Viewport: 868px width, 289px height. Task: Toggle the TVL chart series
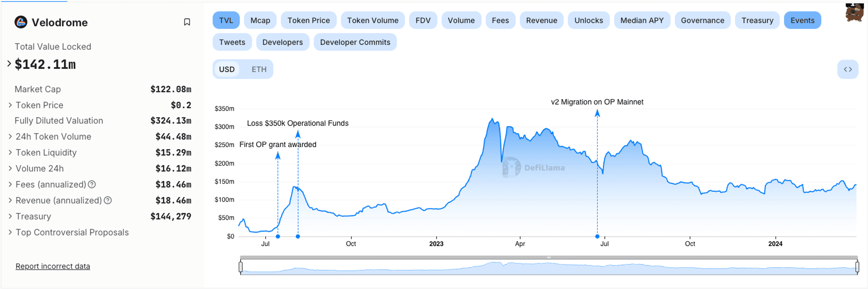pos(226,20)
